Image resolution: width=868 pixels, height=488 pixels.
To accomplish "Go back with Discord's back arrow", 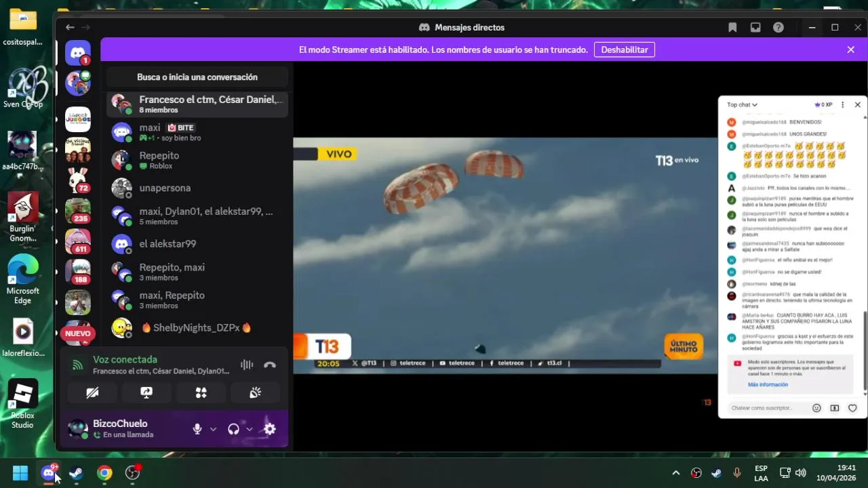I will point(70,27).
